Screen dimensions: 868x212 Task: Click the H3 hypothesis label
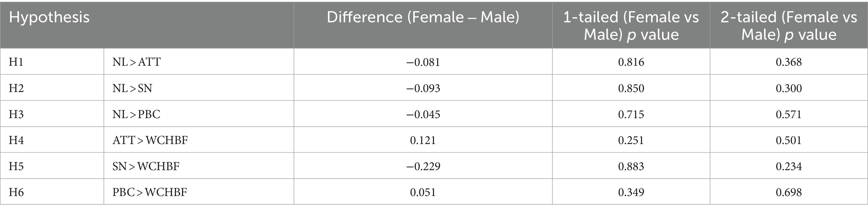pos(16,114)
